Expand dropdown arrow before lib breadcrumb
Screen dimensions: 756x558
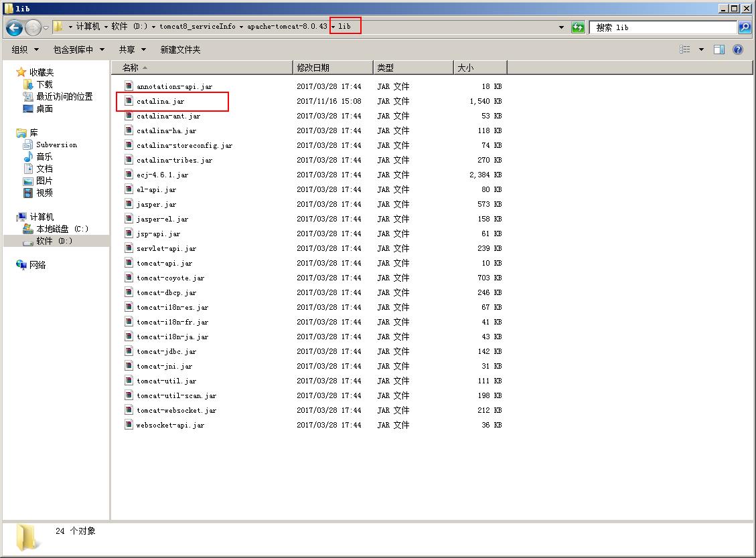click(333, 27)
